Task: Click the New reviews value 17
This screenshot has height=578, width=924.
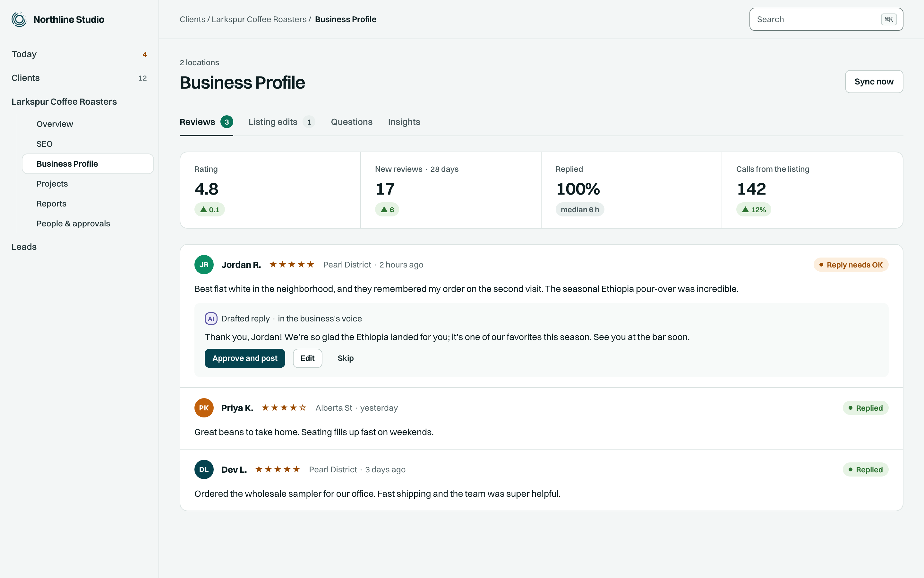Action: [385, 189]
